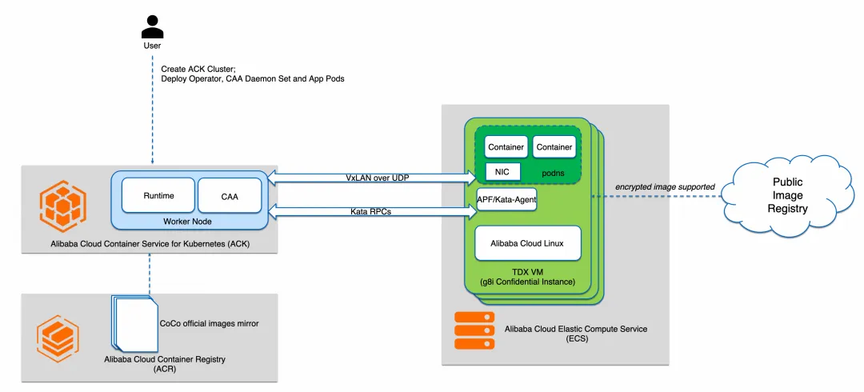Click the encrypted image supported label
Viewport: 864px width, 392px height.
coord(665,187)
